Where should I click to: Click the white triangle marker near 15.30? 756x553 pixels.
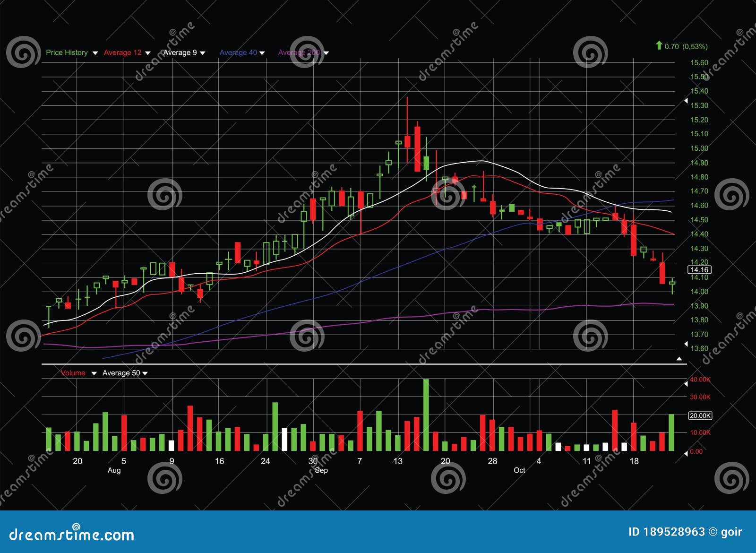pos(687,100)
